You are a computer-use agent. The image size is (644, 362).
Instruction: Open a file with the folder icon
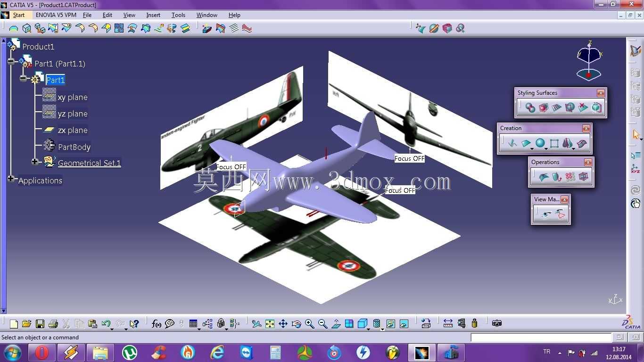coord(26,323)
